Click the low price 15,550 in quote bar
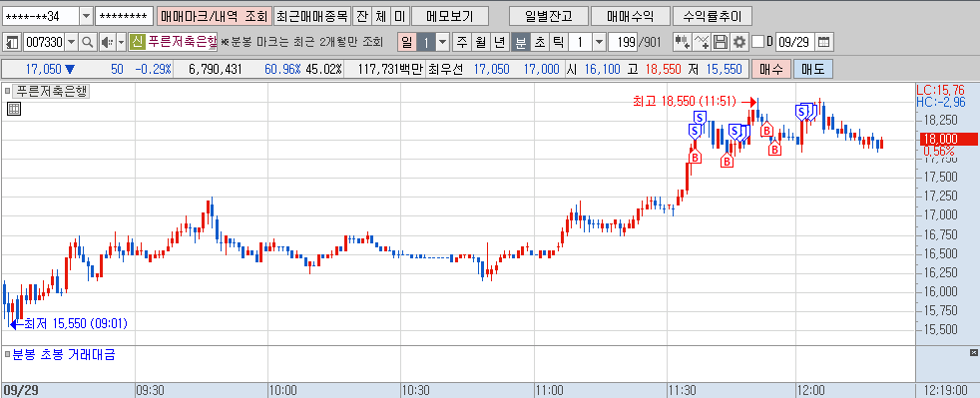This screenshot has width=980, height=398. pos(725,70)
